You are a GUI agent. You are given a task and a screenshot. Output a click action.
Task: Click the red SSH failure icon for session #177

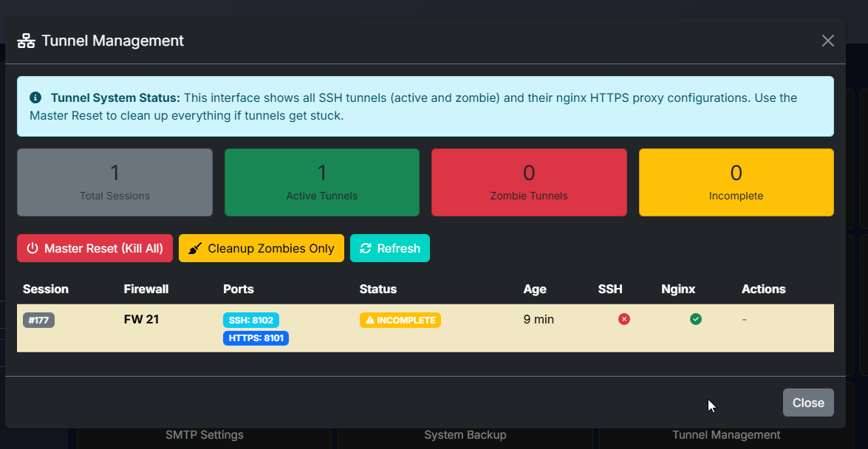[623, 319]
